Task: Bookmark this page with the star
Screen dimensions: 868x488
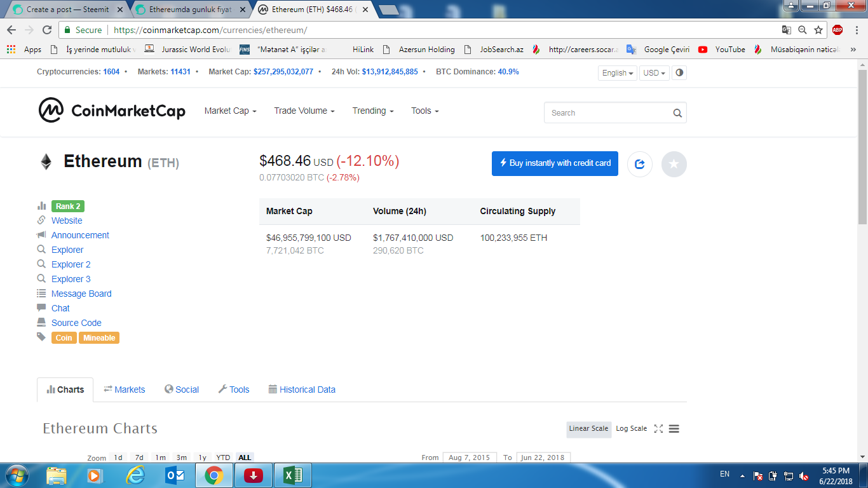Action: click(818, 30)
